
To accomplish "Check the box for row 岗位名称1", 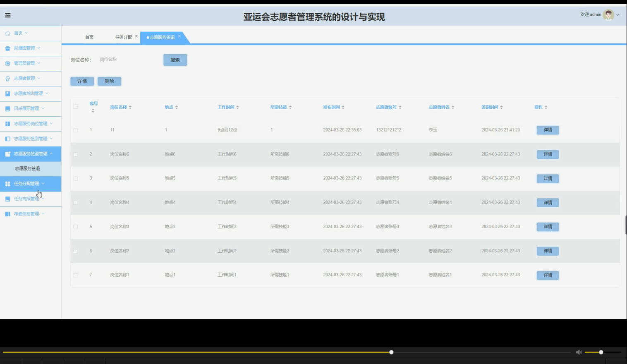I will [x=76, y=275].
